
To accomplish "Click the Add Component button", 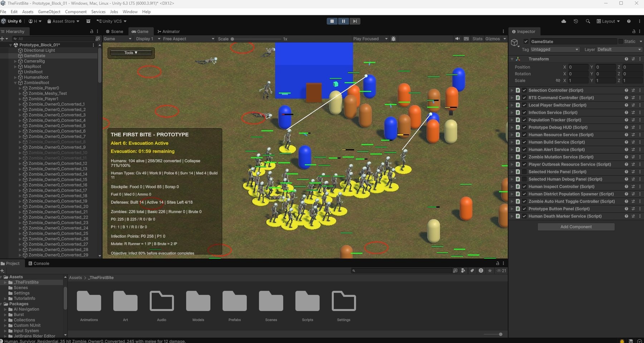I will pos(576,227).
